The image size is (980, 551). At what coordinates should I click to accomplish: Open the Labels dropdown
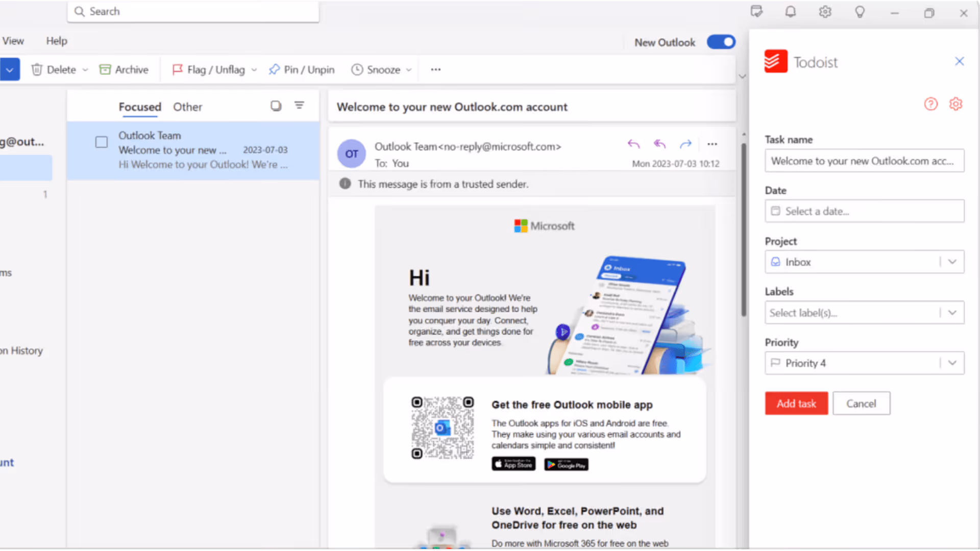click(864, 313)
